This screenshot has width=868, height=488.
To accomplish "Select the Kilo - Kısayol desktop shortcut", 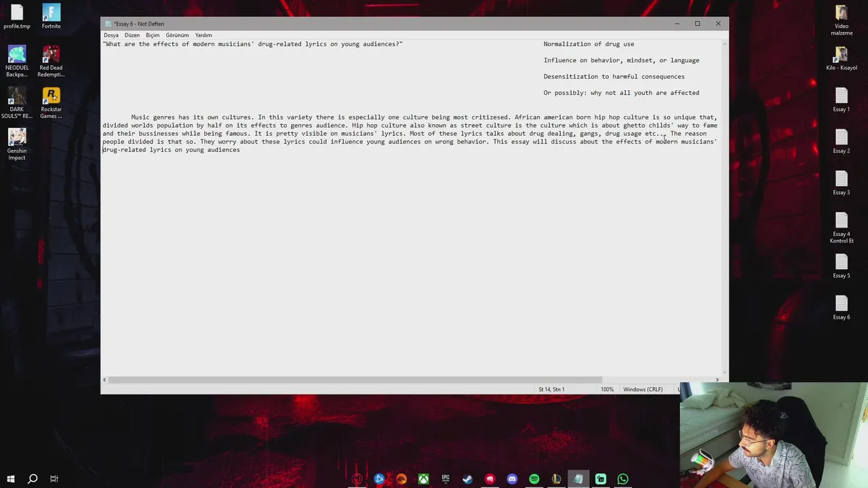I will (842, 58).
